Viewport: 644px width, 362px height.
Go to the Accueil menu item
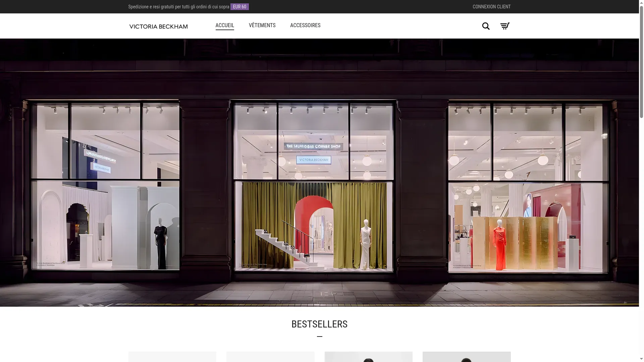tap(225, 25)
